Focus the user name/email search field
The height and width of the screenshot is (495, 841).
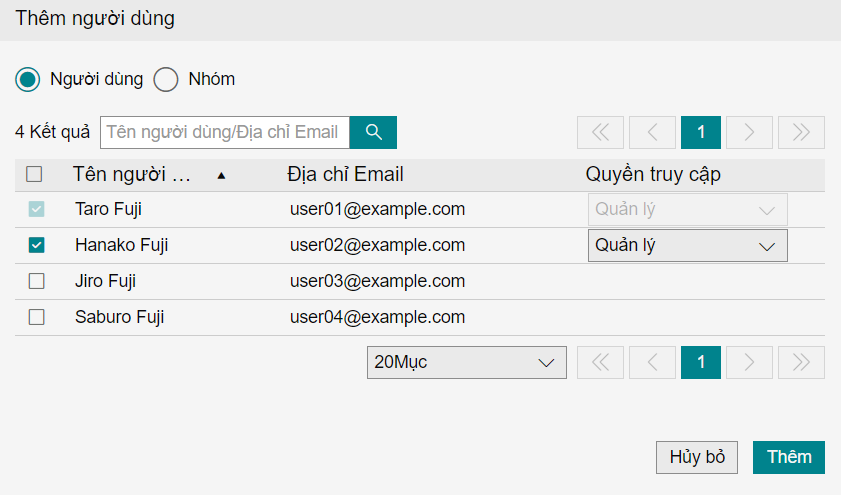pyautogui.click(x=225, y=132)
